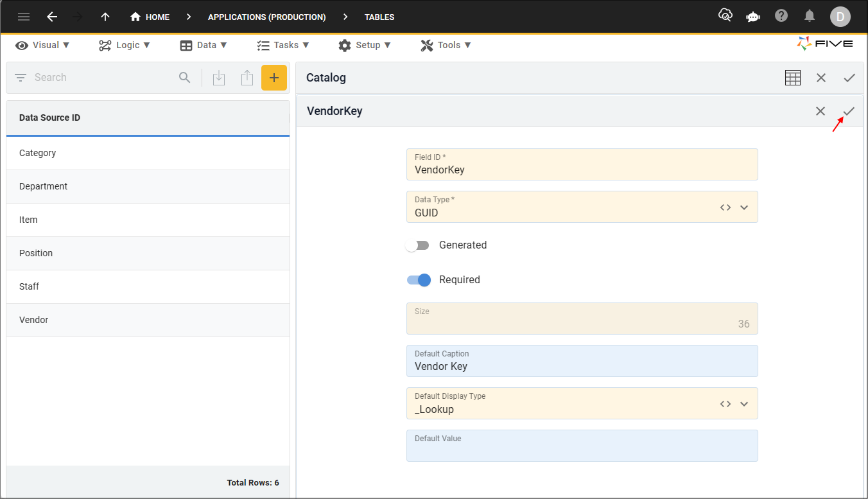Click the FIVE logo
The width and height of the screenshot is (868, 499).
pos(825,44)
